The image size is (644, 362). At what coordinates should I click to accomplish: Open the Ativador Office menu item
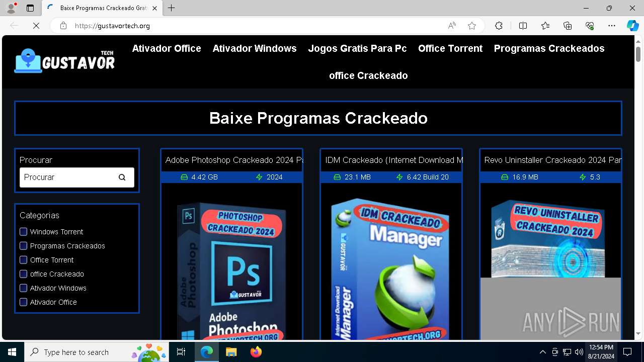(167, 48)
